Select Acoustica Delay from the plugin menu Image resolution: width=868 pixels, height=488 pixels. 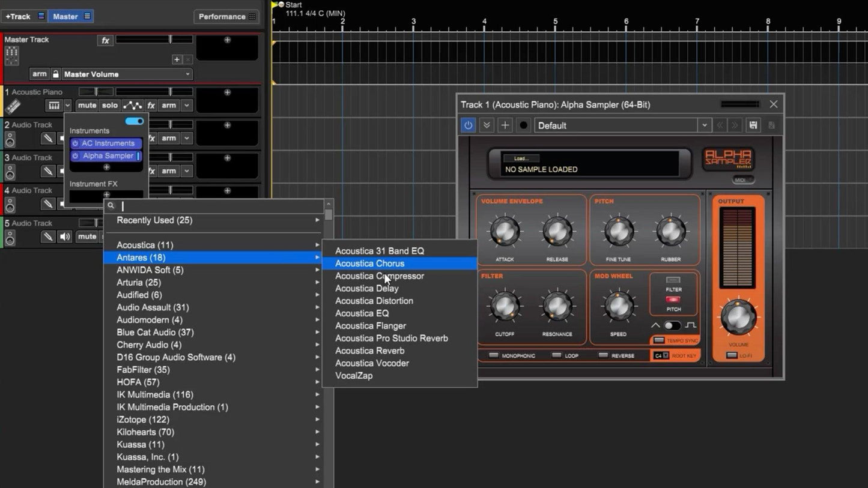366,288
